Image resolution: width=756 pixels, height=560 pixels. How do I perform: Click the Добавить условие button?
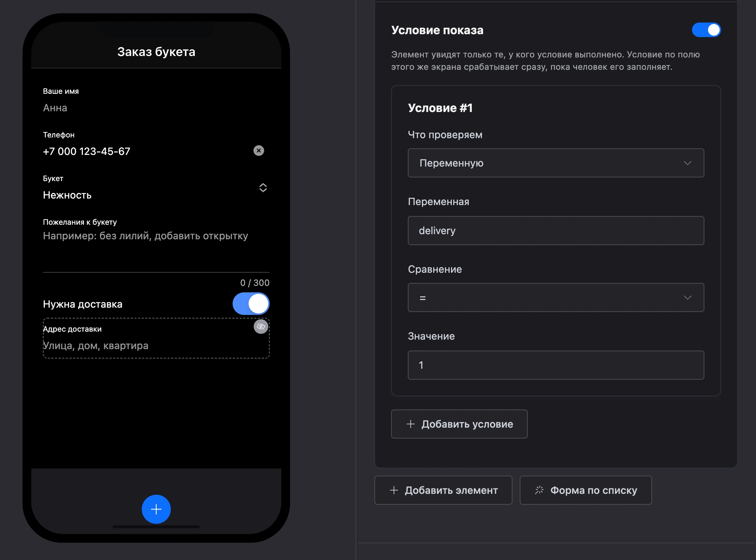tap(459, 424)
